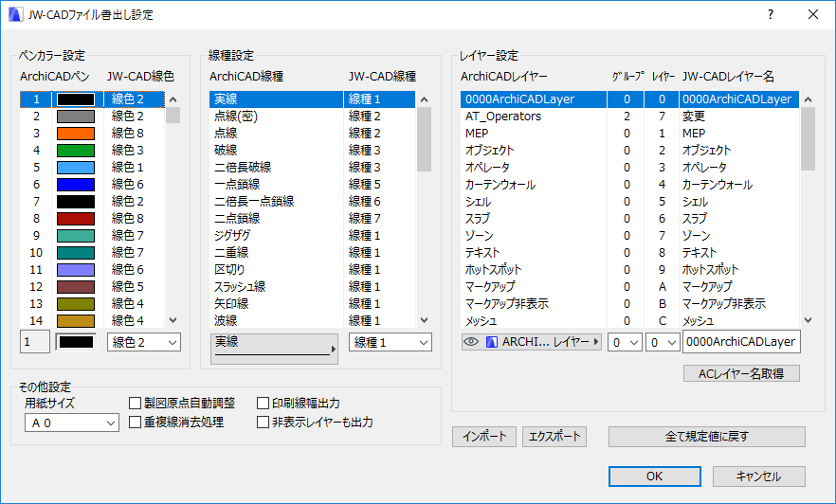Click down arrow of layer list scrollbar
This screenshot has width=836, height=504.
(x=809, y=320)
